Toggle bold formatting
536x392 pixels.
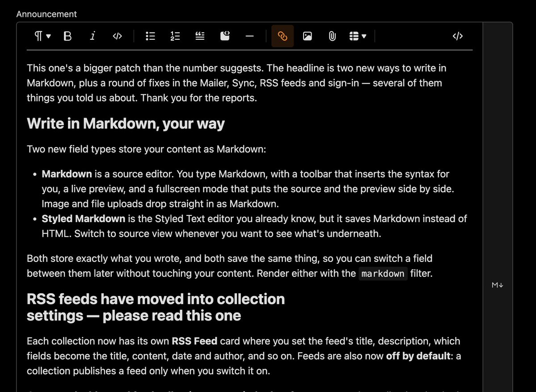pyautogui.click(x=68, y=36)
